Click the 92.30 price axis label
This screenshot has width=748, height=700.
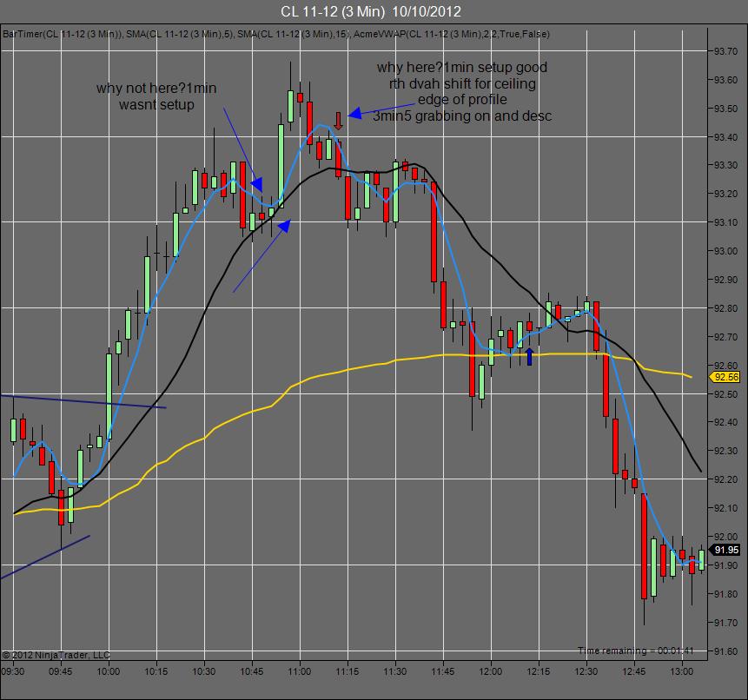click(725, 451)
